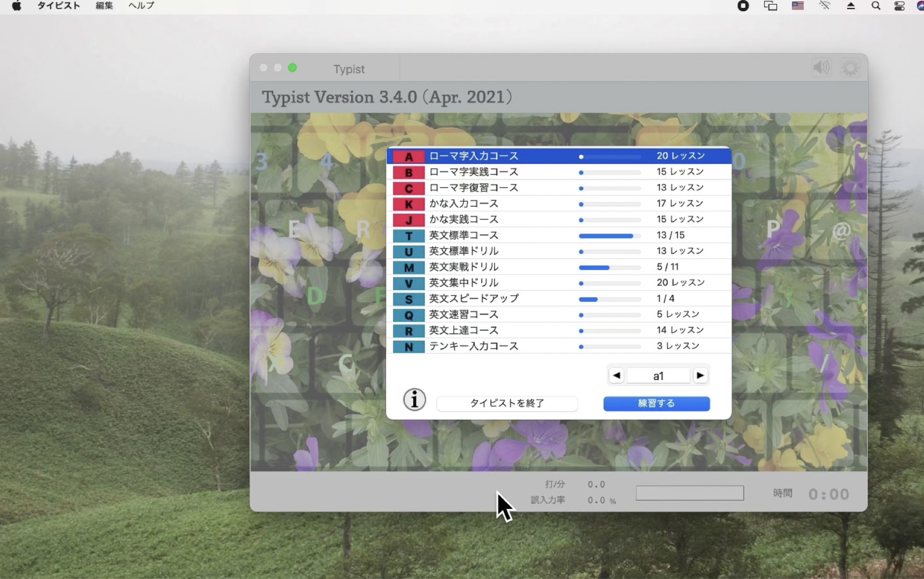The height and width of the screenshot is (579, 924).
Task: Open settings via the gear icon
Action: [x=850, y=68]
